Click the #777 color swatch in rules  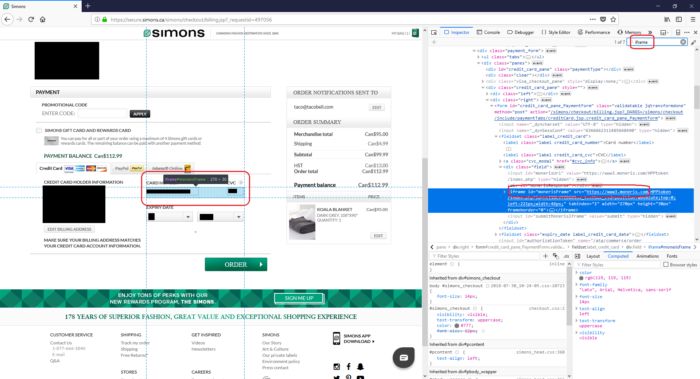pos(456,326)
